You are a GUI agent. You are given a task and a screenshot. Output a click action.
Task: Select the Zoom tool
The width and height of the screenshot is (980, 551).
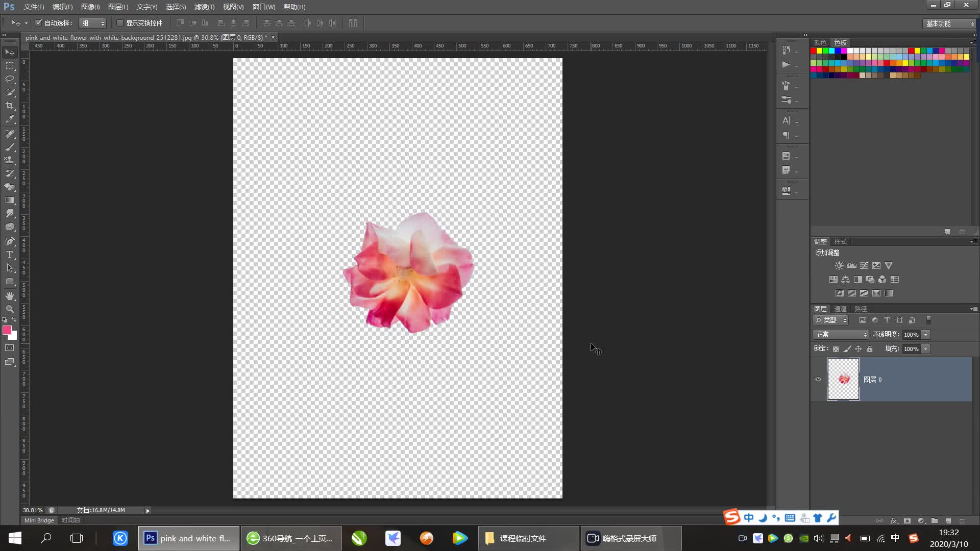[10, 309]
